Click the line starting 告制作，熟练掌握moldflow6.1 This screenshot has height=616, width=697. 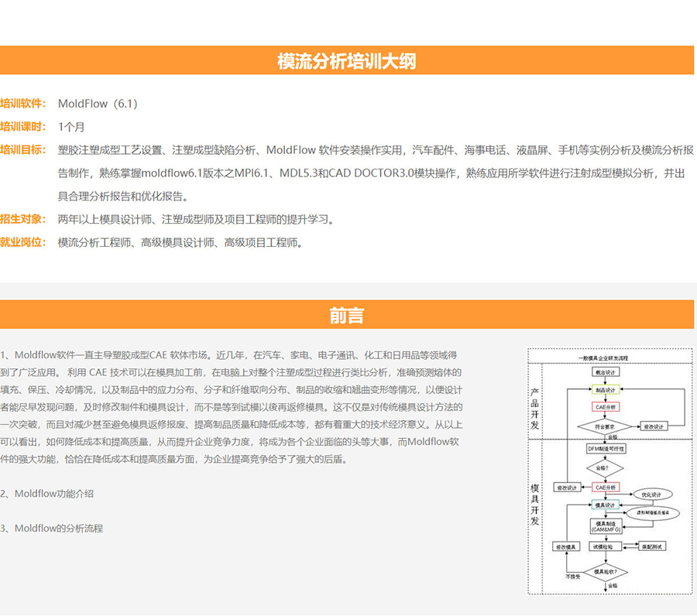371,173
